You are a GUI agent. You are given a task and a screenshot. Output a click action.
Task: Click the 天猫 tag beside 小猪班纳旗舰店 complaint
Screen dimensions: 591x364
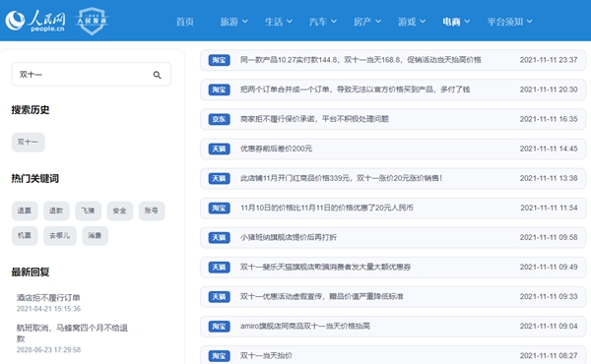[219, 237]
